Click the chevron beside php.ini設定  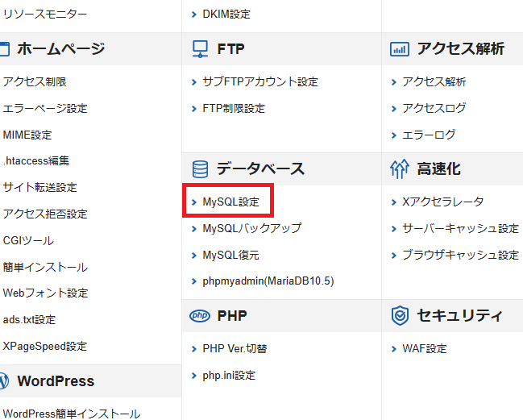(194, 376)
